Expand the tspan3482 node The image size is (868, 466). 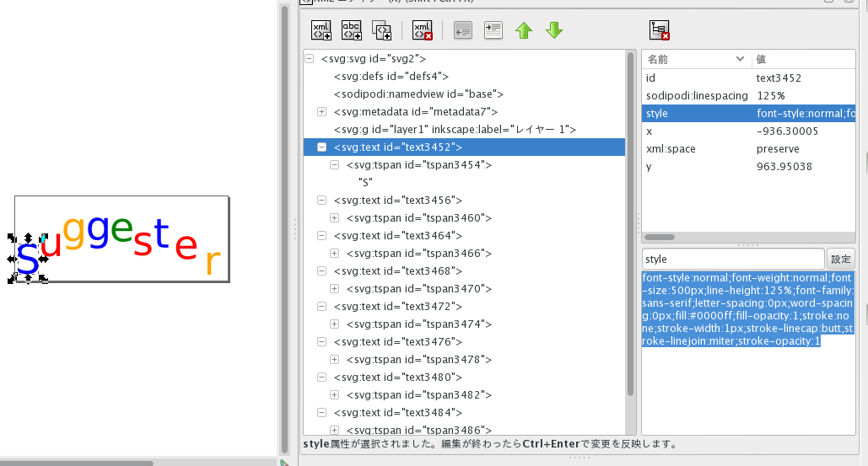pos(334,394)
